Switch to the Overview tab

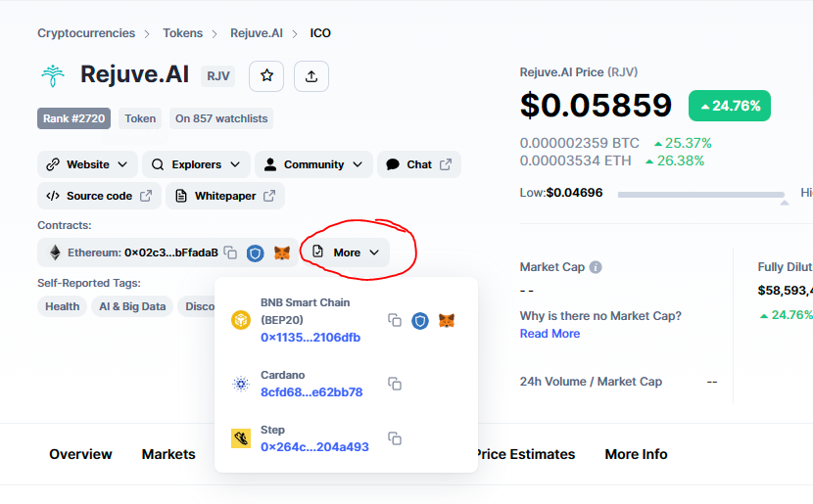(x=80, y=454)
